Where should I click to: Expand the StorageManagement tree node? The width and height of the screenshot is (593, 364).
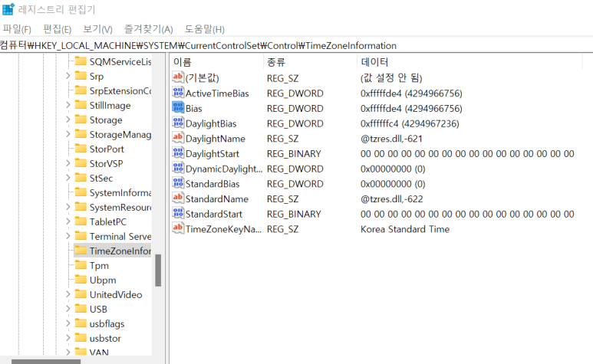coord(68,134)
